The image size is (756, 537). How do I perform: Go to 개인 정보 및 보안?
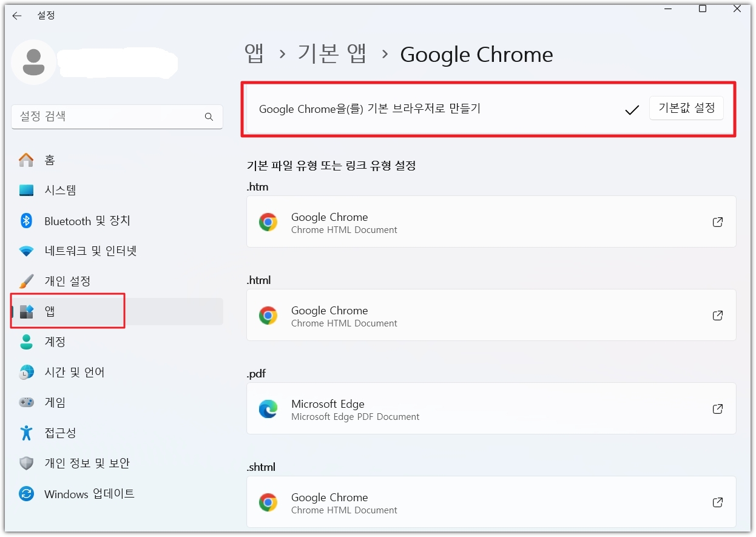117,464
